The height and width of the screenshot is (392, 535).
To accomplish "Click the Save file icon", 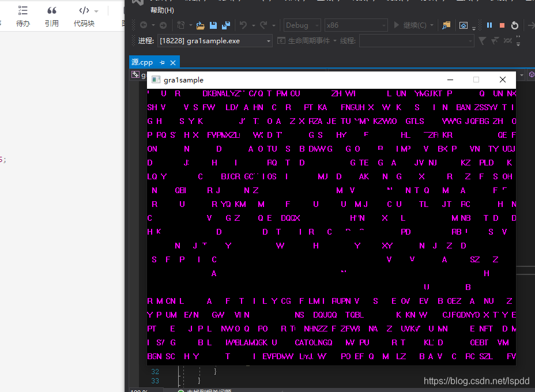I will click(x=213, y=25).
